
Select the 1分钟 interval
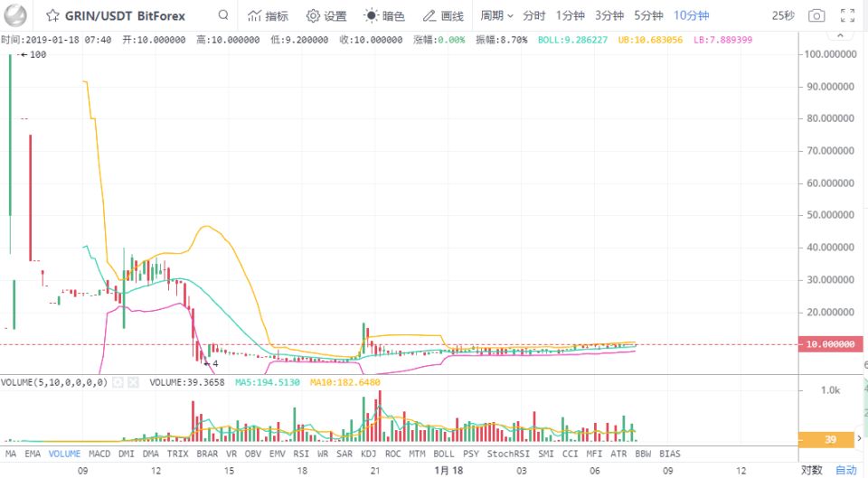(571, 16)
